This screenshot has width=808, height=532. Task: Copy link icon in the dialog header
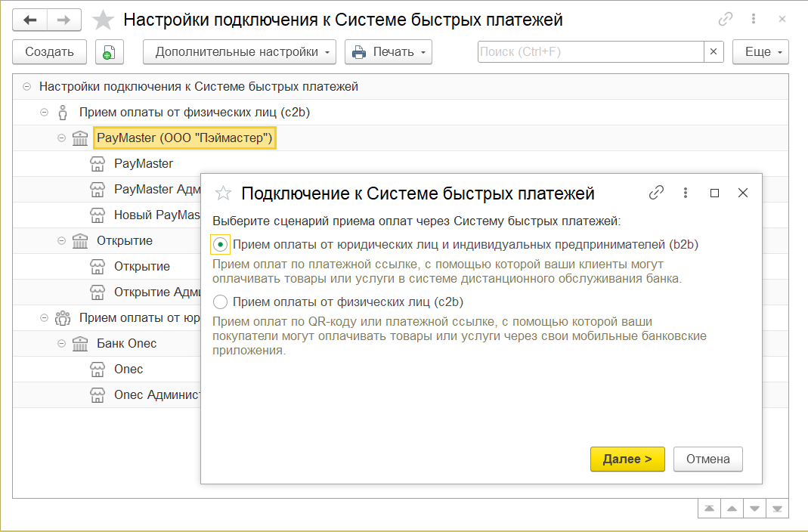656,193
